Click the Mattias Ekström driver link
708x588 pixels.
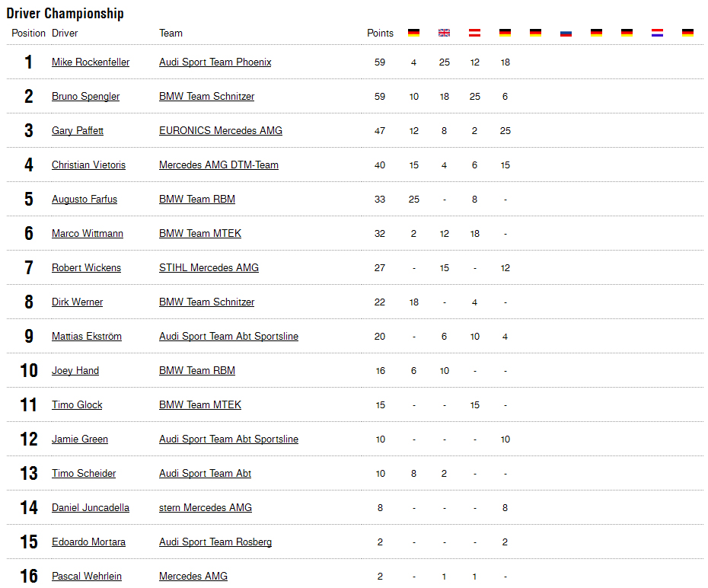pos(87,337)
